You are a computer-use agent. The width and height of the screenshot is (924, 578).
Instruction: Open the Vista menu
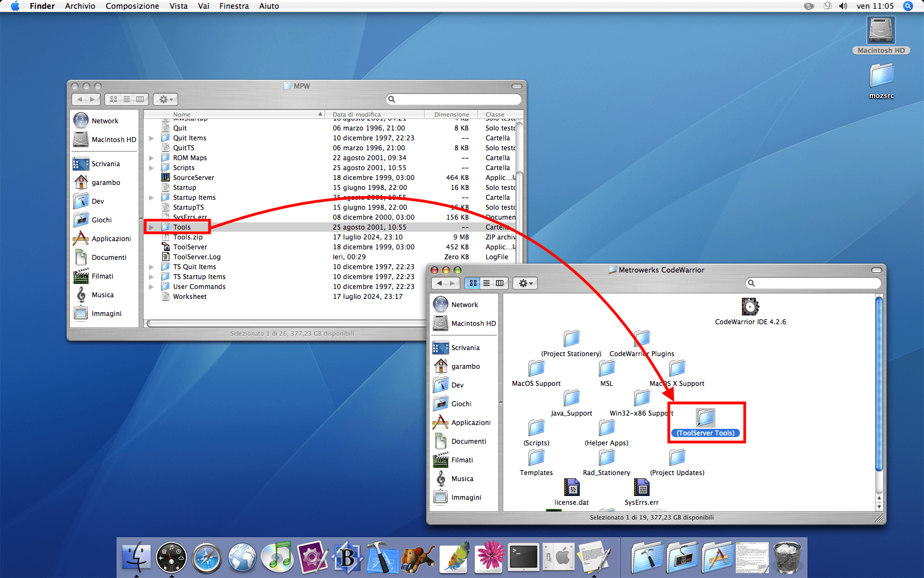[178, 6]
